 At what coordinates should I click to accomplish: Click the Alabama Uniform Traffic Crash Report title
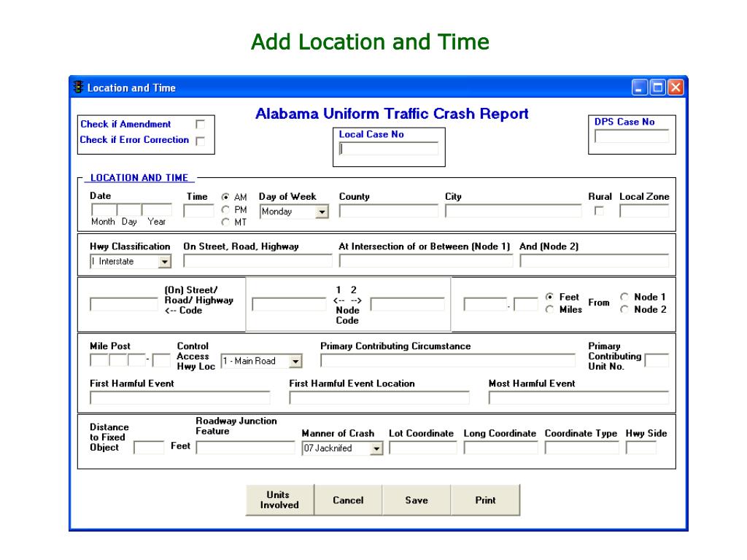pyautogui.click(x=392, y=114)
